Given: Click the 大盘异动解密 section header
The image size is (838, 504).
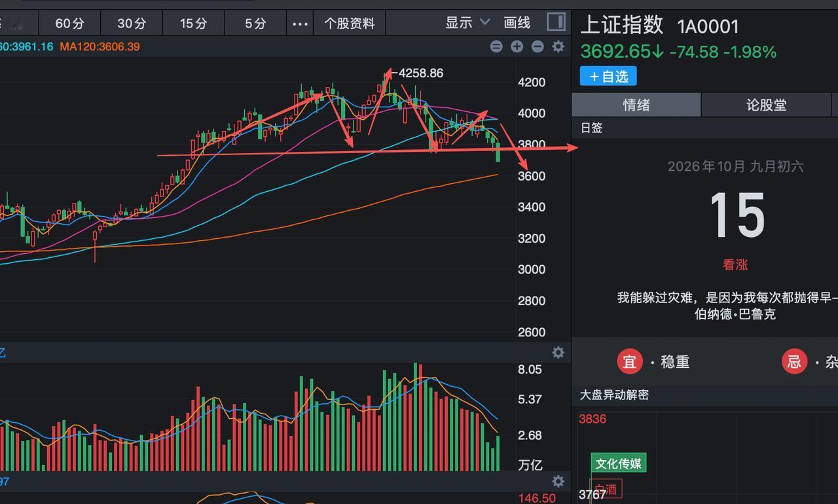Looking at the screenshot, I should (614, 395).
